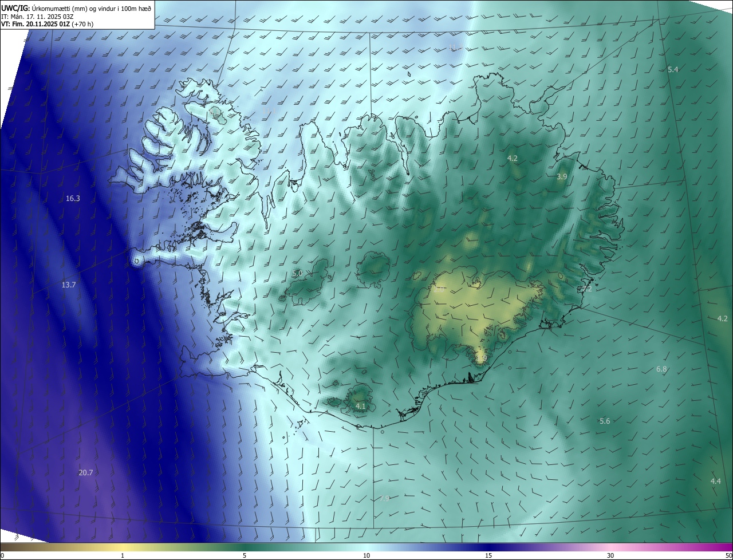Select the 13.7 value over the sea
733x560 pixels.
[69, 285]
